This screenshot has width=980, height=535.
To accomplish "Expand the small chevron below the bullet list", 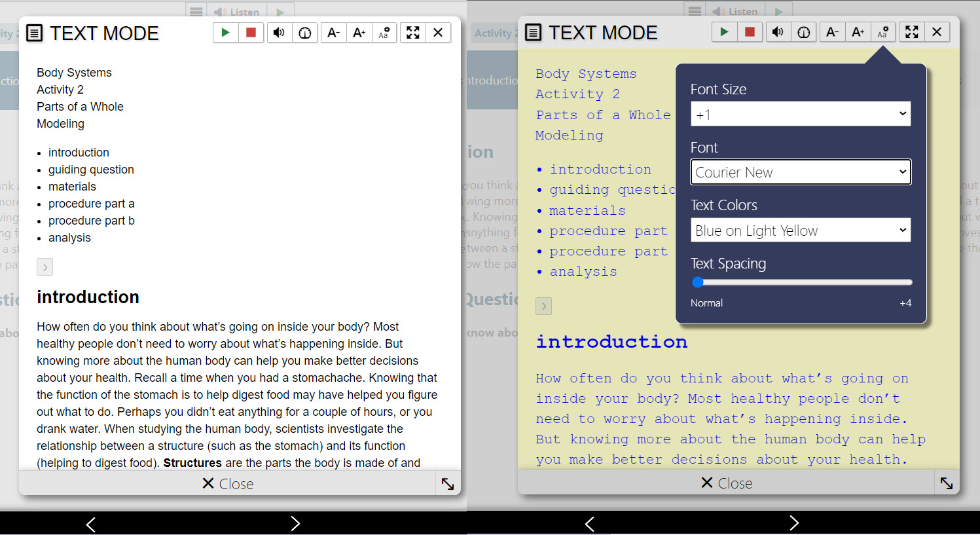I will coord(44,267).
